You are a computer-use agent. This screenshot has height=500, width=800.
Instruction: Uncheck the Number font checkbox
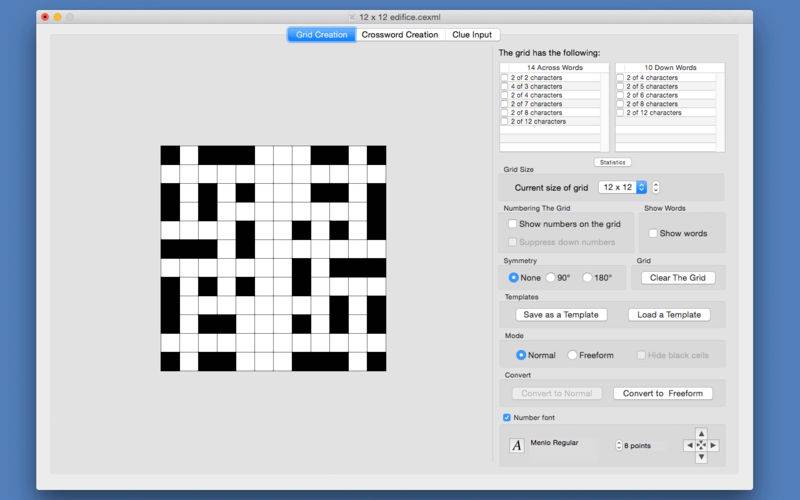(x=507, y=417)
